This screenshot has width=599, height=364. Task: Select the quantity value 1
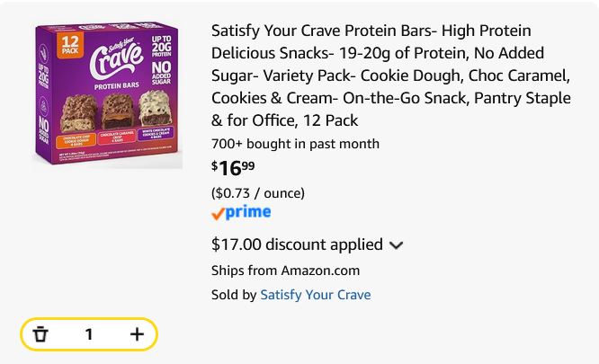(x=89, y=334)
